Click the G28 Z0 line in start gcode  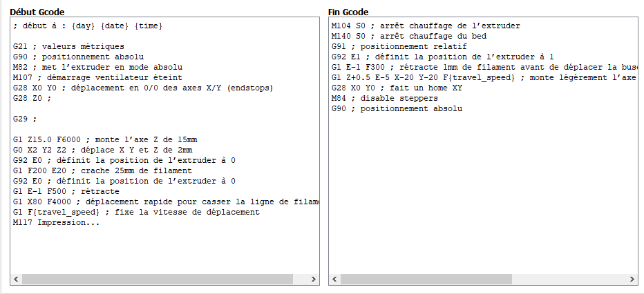click(x=32, y=99)
